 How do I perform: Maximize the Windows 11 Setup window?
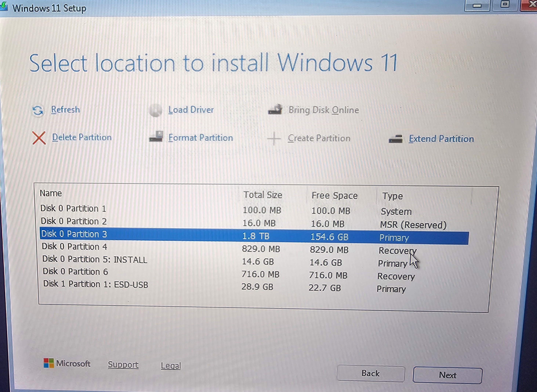[505, 5]
